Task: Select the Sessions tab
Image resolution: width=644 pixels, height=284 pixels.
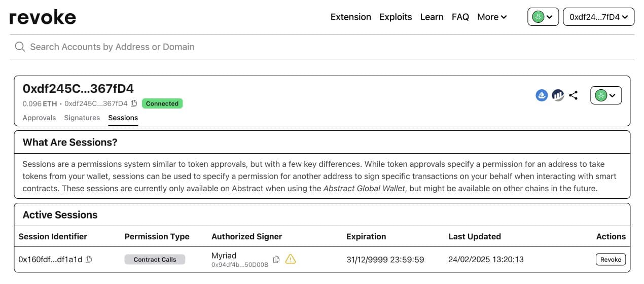Action: (x=123, y=118)
